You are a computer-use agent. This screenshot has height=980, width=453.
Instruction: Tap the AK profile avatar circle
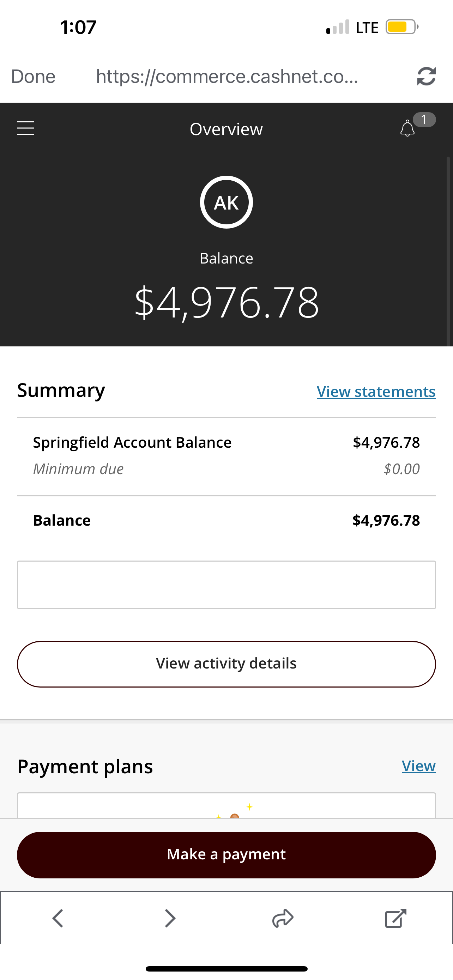pos(226,202)
